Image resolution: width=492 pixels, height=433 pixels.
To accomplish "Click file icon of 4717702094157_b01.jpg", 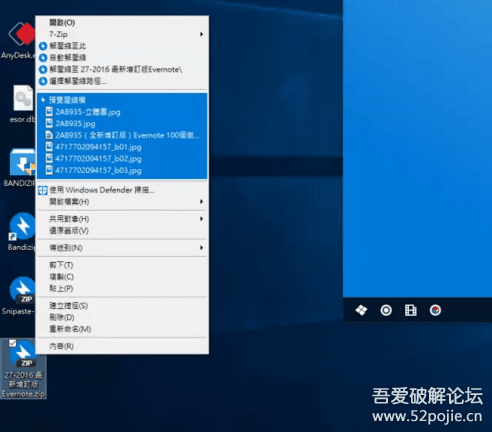I will [49, 147].
